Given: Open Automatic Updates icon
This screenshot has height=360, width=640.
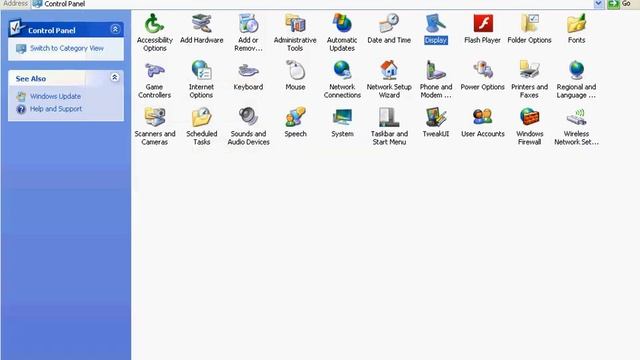Looking at the screenshot, I should [342, 24].
